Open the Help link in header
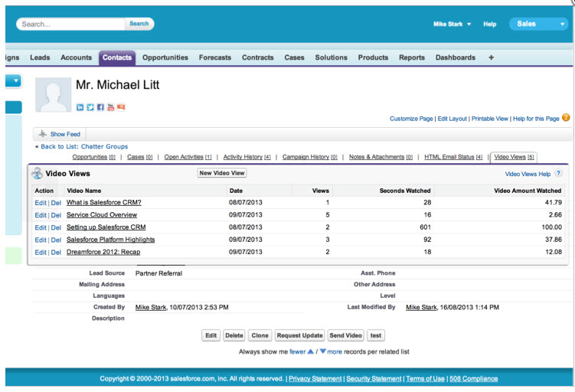The height and width of the screenshot is (392, 575). [x=489, y=24]
